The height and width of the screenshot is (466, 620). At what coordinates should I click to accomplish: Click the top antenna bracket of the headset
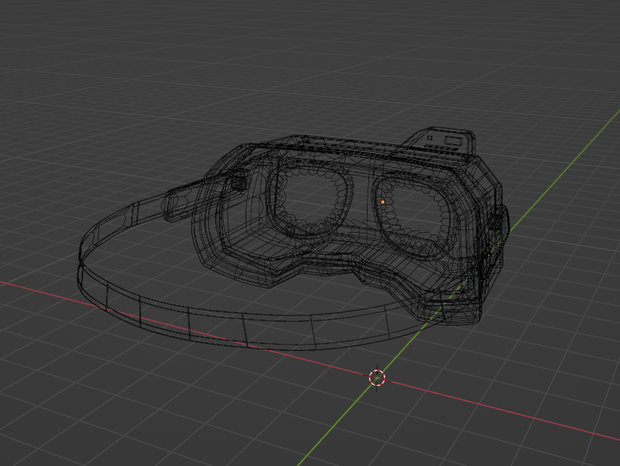[439, 144]
